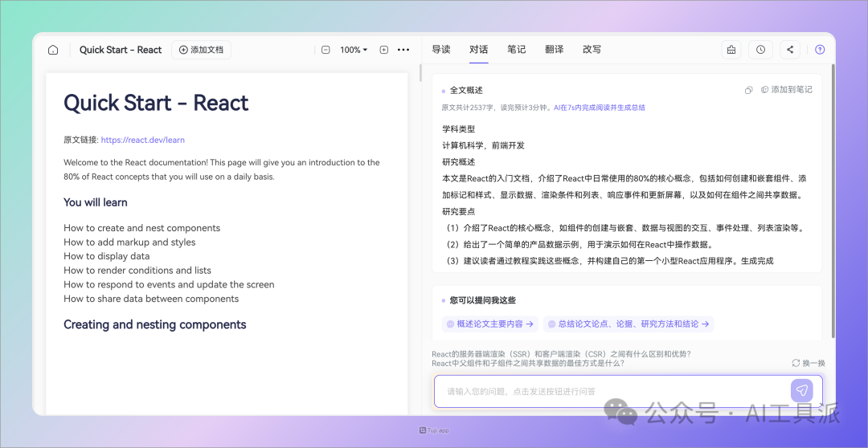Switch to the 改写 tab
The width and height of the screenshot is (868, 448).
click(592, 49)
